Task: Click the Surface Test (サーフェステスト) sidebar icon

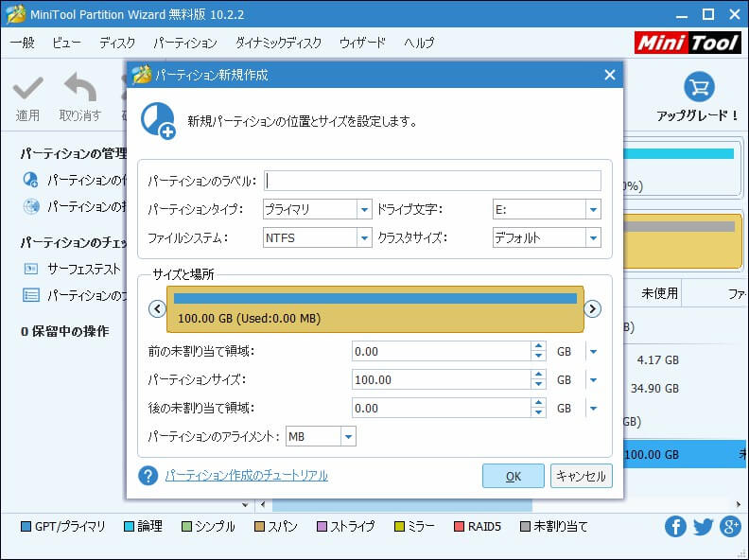Action: [x=31, y=269]
